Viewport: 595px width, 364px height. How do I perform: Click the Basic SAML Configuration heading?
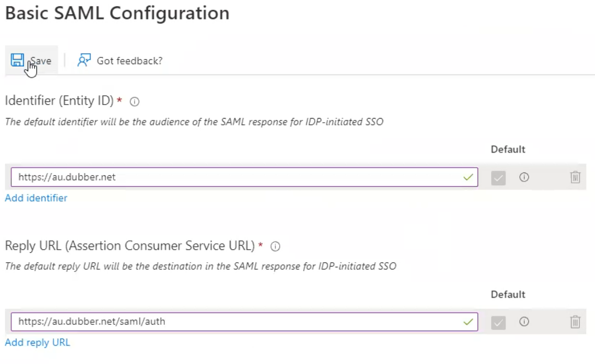[x=117, y=13]
